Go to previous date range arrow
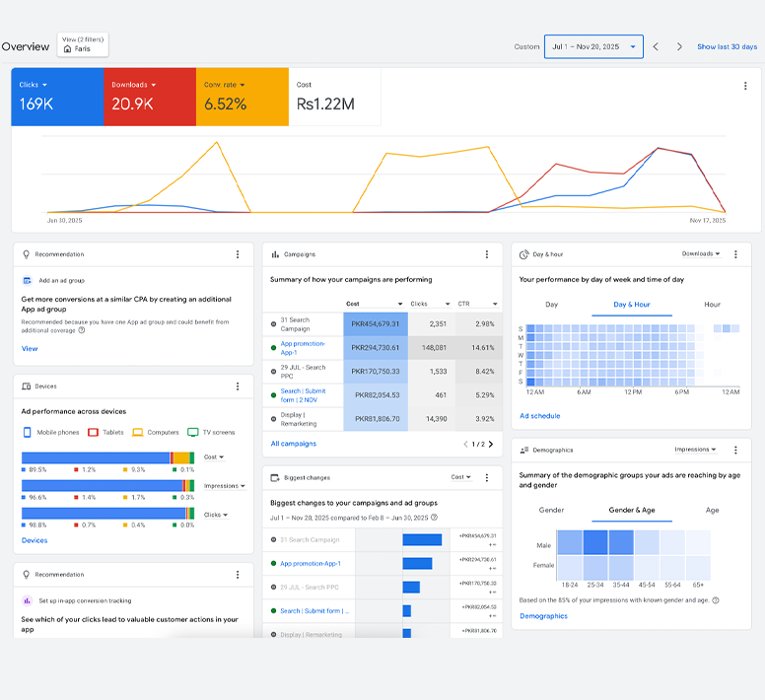 coord(656,46)
